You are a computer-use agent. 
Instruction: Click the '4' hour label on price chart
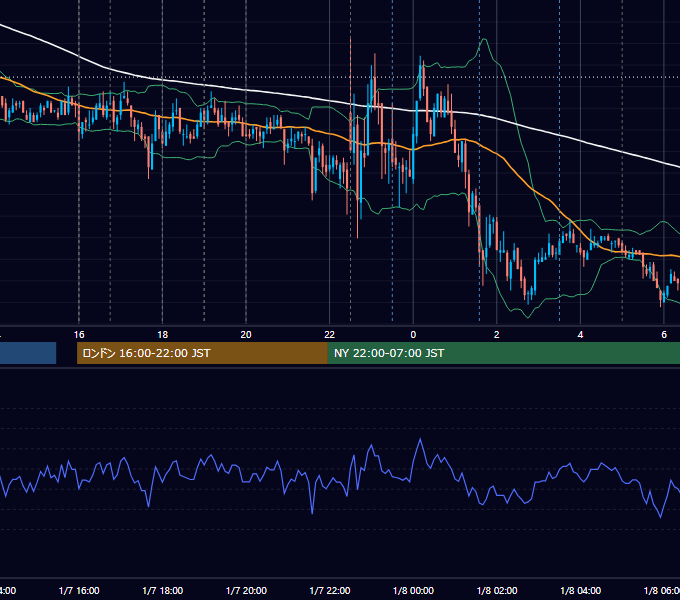580,335
